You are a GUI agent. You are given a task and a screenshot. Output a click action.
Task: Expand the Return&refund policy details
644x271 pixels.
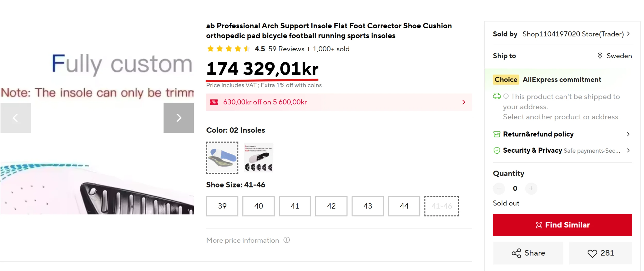pos(628,134)
